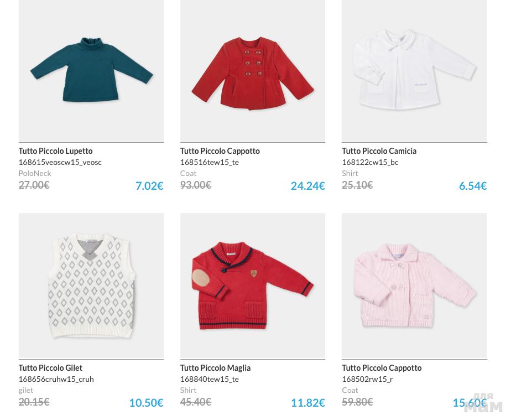
Task: Click the 24.24€ discounted price
Action: point(307,186)
